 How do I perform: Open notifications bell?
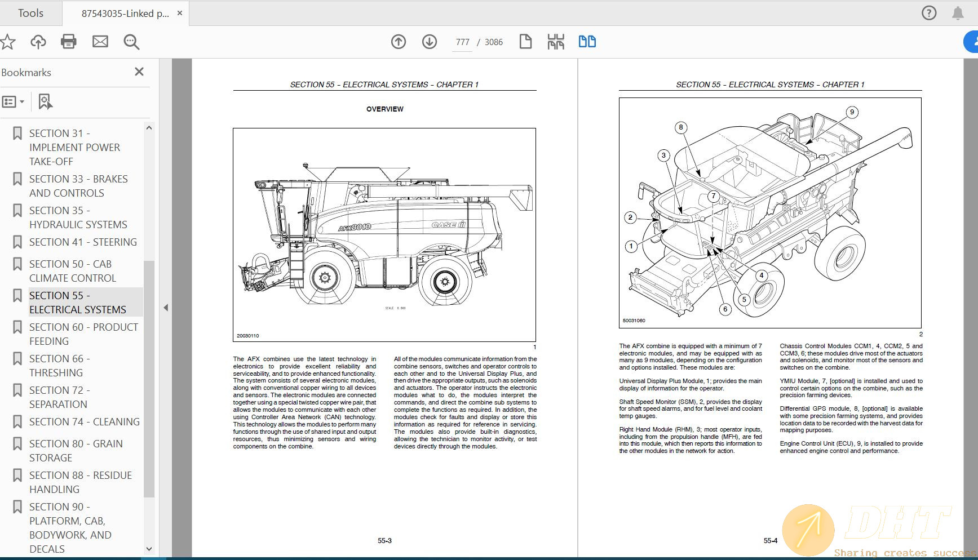click(958, 13)
